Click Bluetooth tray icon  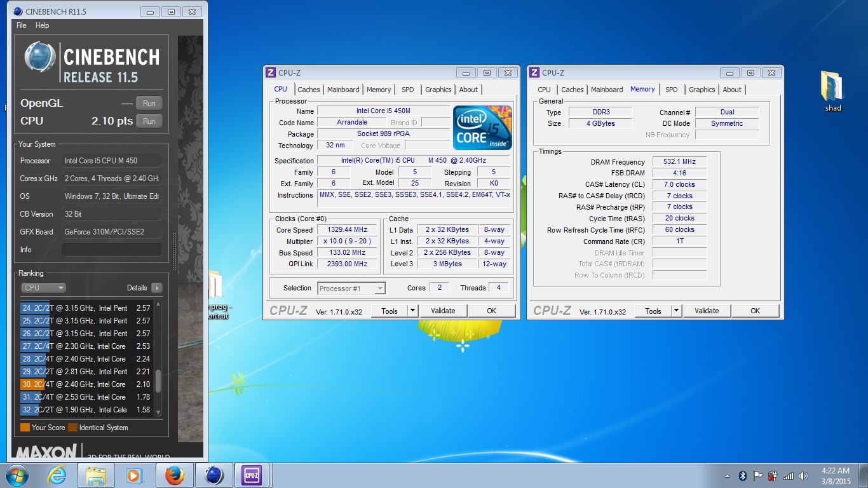[x=742, y=475]
